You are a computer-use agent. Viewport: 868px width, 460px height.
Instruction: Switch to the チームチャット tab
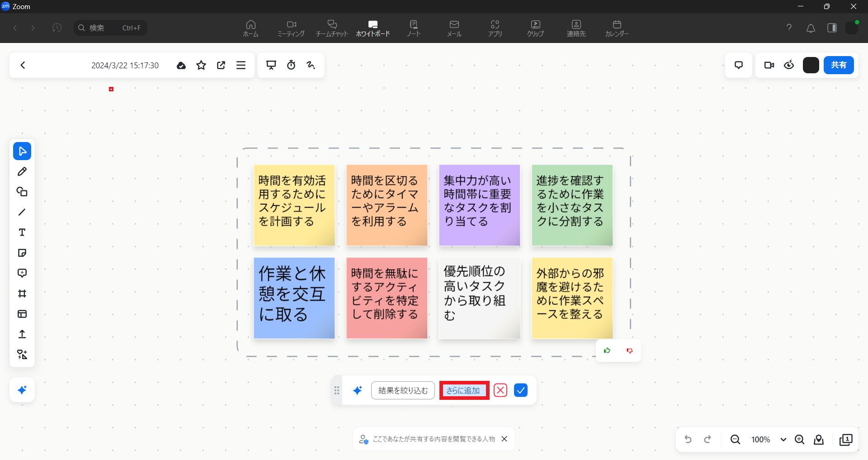332,28
